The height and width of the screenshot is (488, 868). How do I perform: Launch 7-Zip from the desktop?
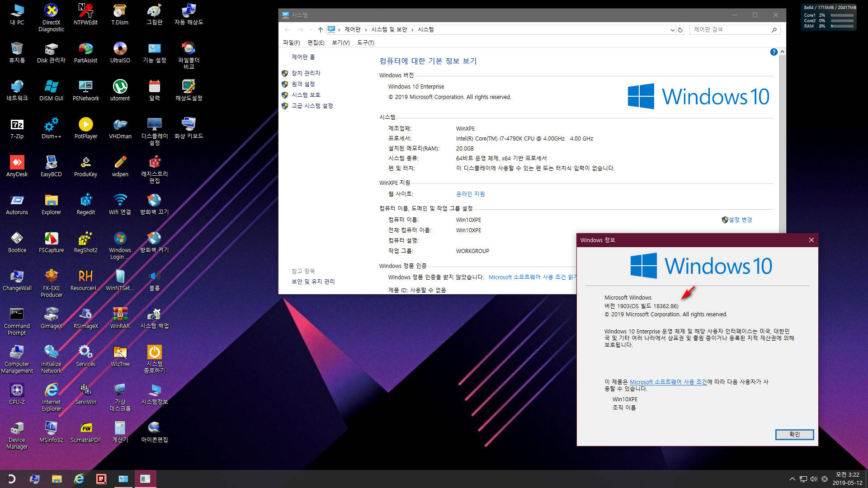17,128
